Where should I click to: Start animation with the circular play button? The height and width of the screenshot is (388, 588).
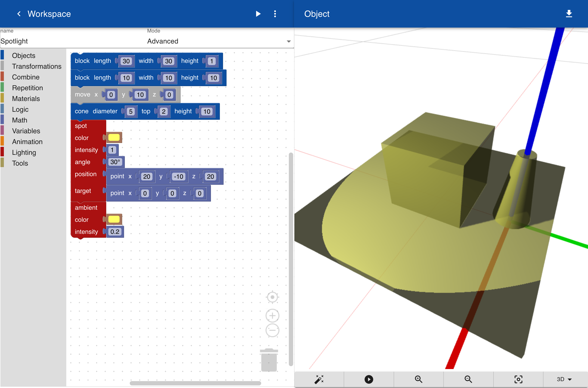click(x=369, y=379)
